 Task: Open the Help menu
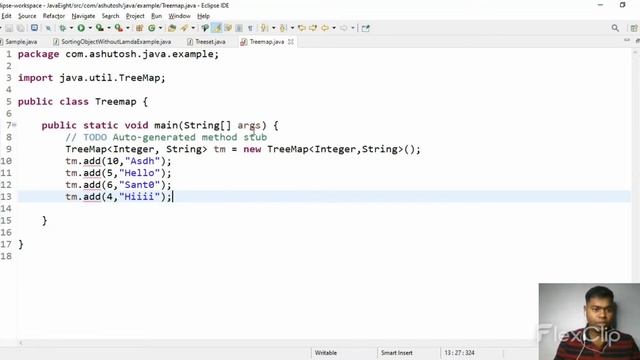tap(203, 16)
